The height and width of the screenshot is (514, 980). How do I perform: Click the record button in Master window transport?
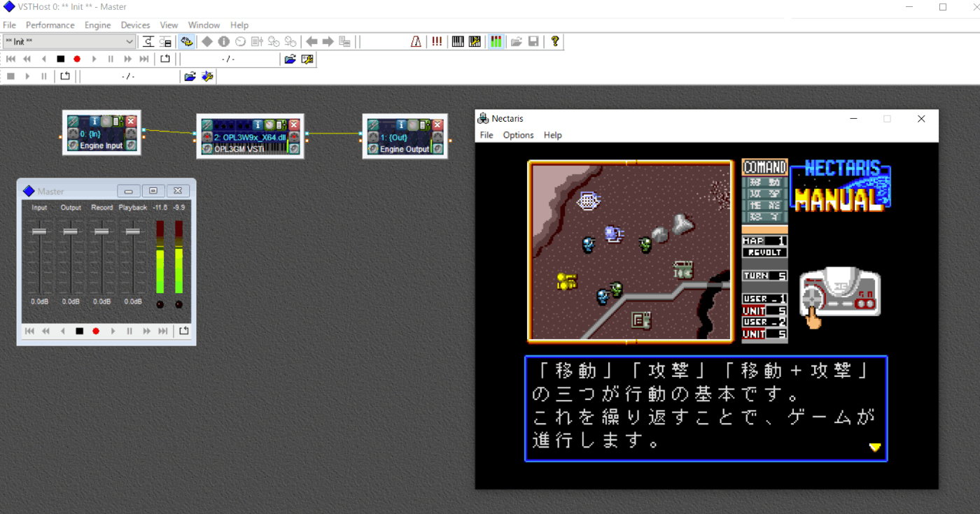point(96,331)
